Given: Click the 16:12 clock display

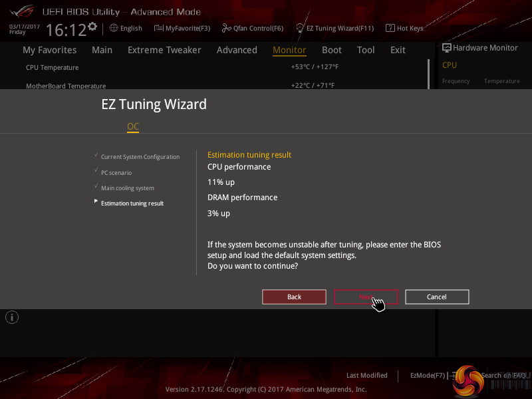Looking at the screenshot, I should pos(66,30).
